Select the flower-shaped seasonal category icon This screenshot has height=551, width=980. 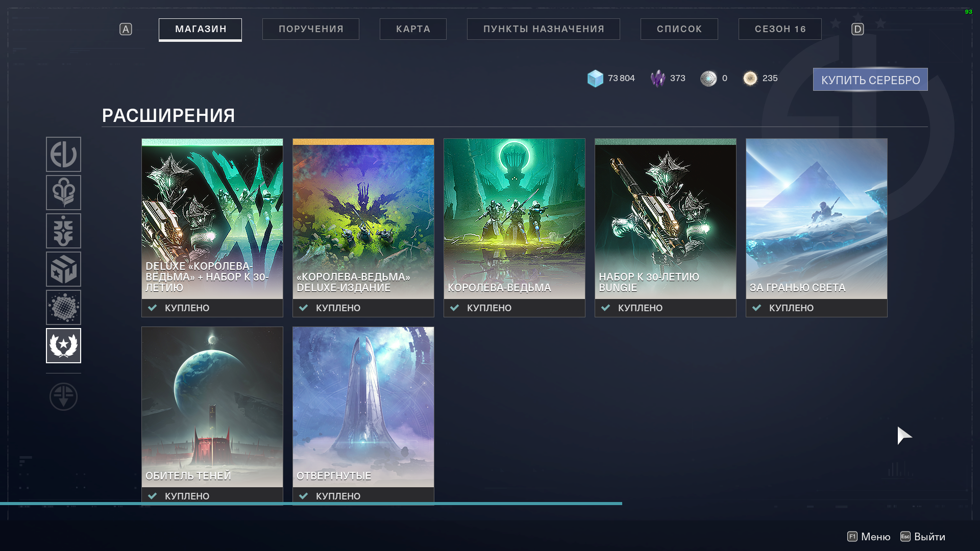pos(63,192)
